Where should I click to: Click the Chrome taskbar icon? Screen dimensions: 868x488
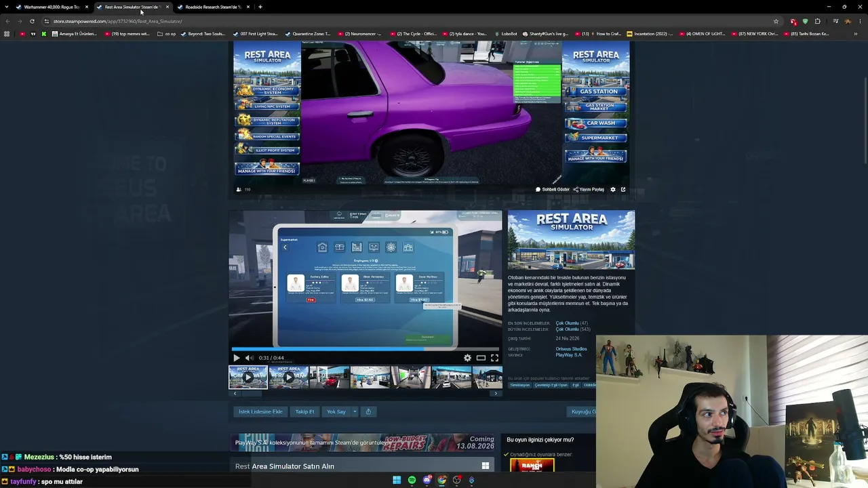[442, 480]
